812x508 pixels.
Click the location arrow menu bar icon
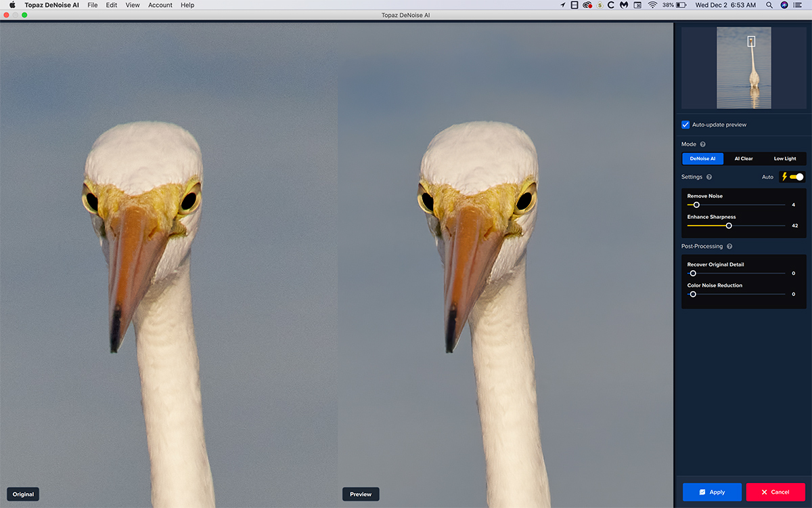pyautogui.click(x=564, y=5)
